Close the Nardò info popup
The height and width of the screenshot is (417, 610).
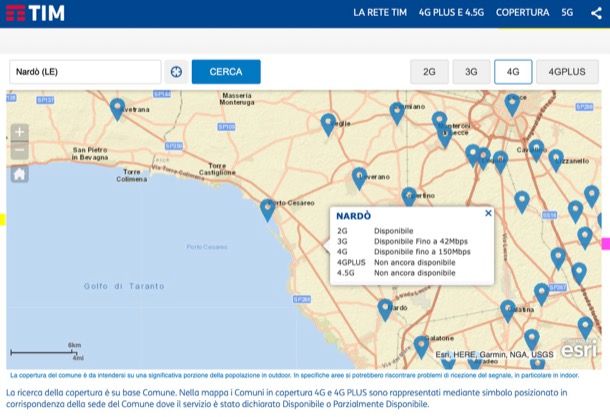[488, 213]
